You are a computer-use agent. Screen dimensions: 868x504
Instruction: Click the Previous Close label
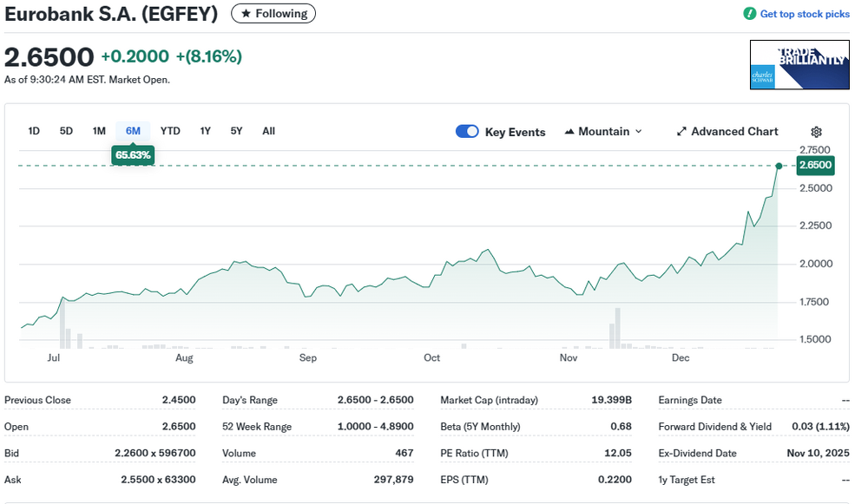(x=37, y=400)
